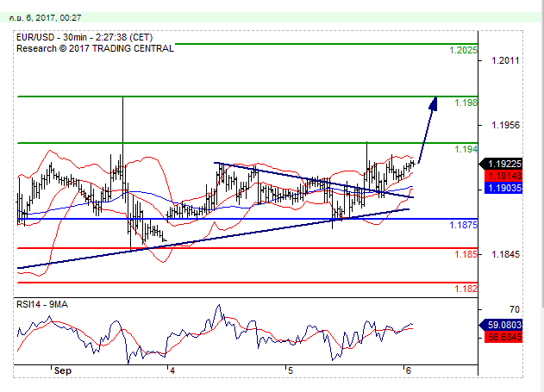Click the black 1.19225 current price tag

coord(501,164)
